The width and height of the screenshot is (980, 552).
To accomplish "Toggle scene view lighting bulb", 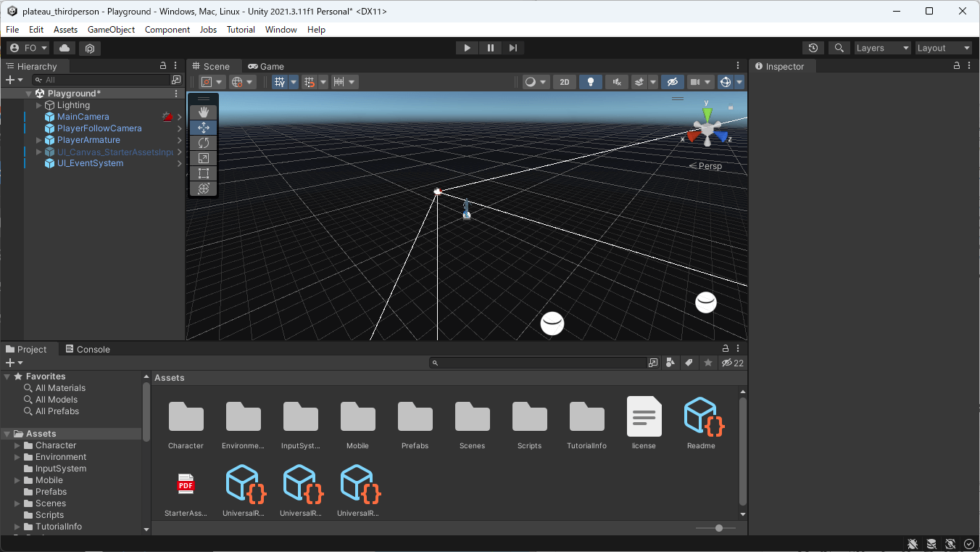I will (x=590, y=81).
